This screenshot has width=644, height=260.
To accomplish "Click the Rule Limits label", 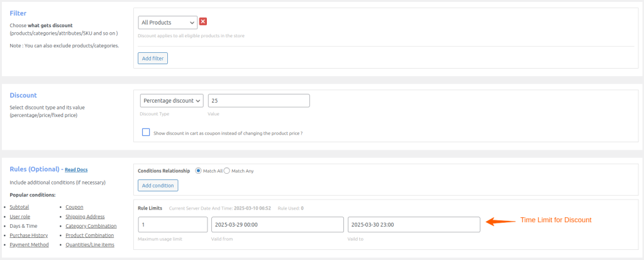I will click(150, 208).
